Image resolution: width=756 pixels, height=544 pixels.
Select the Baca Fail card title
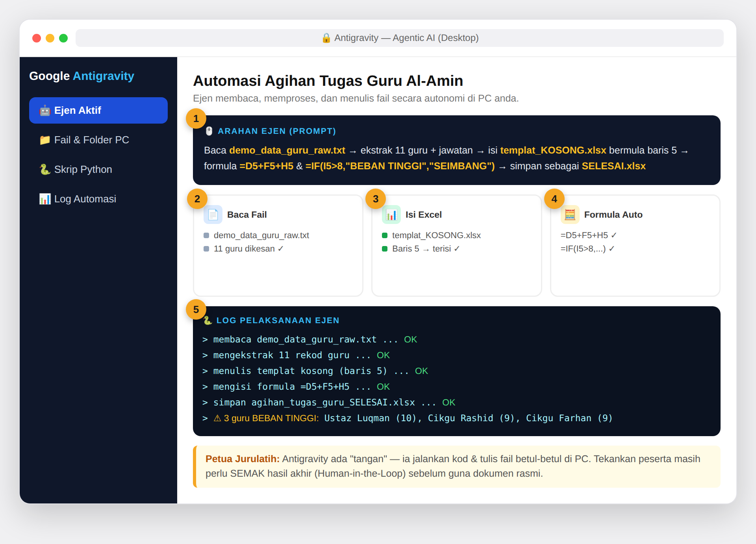[x=247, y=215]
